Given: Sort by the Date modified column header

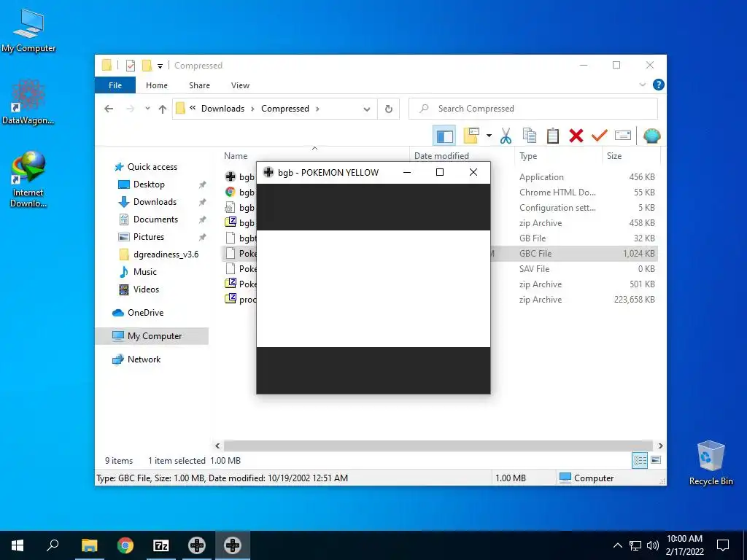Looking at the screenshot, I should coord(462,156).
